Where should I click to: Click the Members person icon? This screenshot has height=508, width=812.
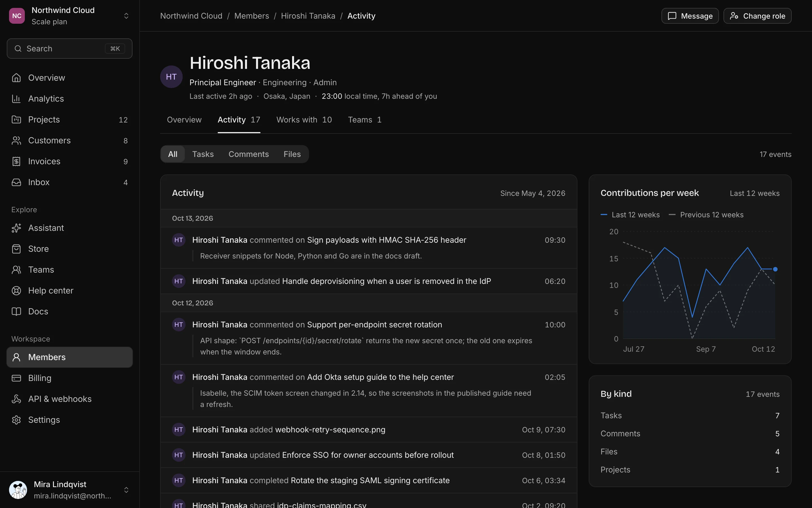[x=16, y=357]
